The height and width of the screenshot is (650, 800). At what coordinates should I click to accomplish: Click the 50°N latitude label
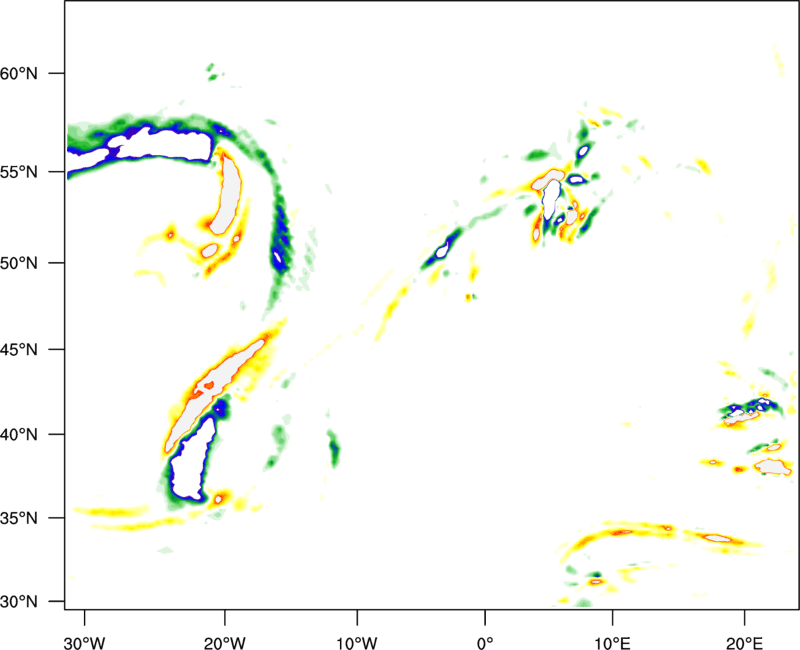point(19,263)
